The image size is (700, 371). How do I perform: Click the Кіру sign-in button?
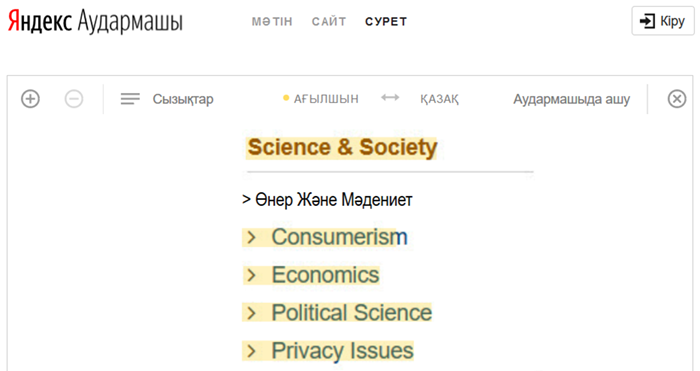pos(662,21)
